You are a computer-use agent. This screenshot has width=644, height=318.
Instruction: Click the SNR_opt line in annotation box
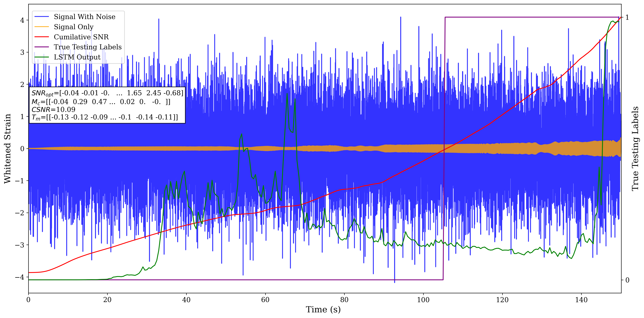tap(107, 93)
